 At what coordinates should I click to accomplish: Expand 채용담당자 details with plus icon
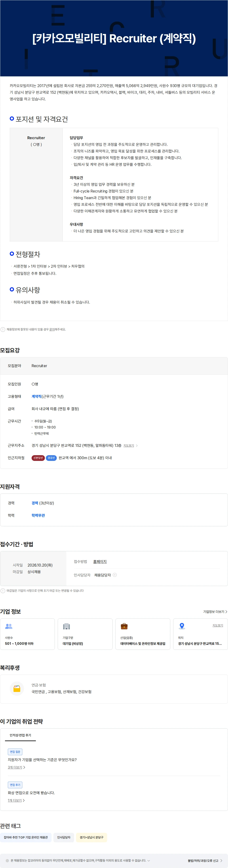click(x=115, y=575)
